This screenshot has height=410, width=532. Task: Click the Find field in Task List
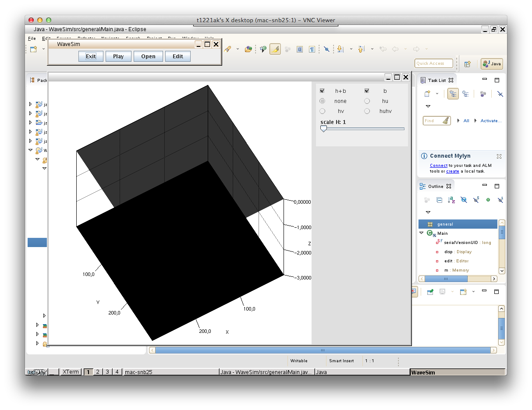click(436, 120)
